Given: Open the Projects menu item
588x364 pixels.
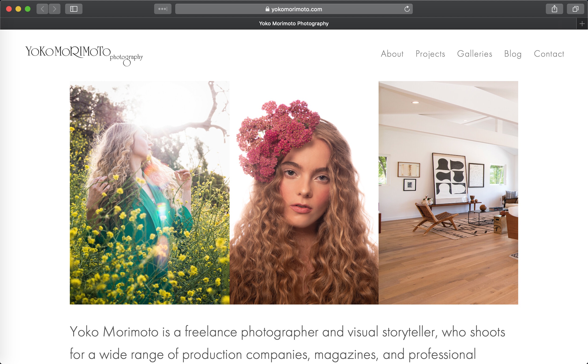Looking at the screenshot, I should click(x=430, y=54).
